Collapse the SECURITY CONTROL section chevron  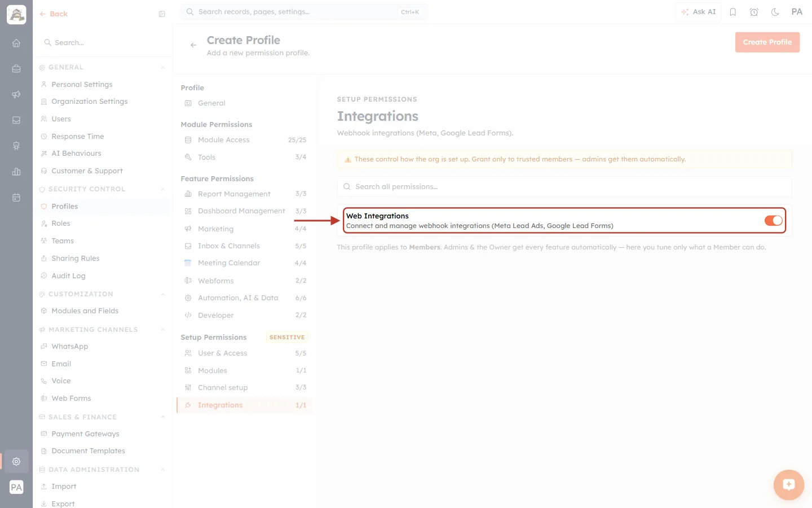[163, 190]
